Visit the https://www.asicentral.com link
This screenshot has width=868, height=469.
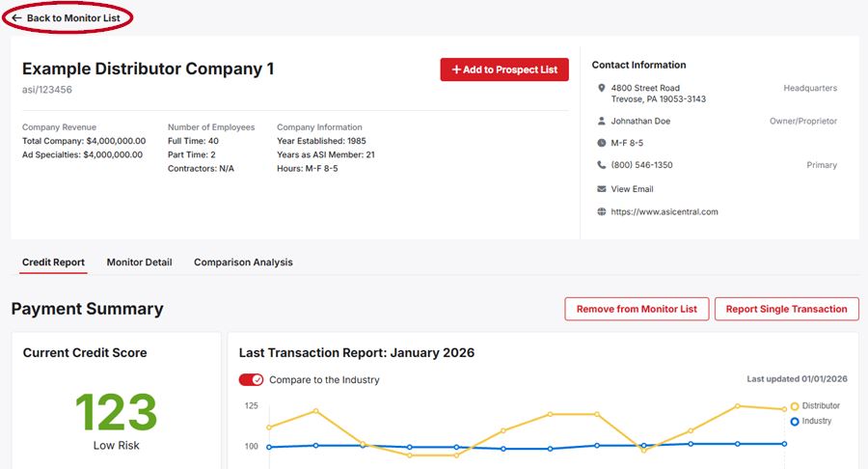click(x=664, y=212)
